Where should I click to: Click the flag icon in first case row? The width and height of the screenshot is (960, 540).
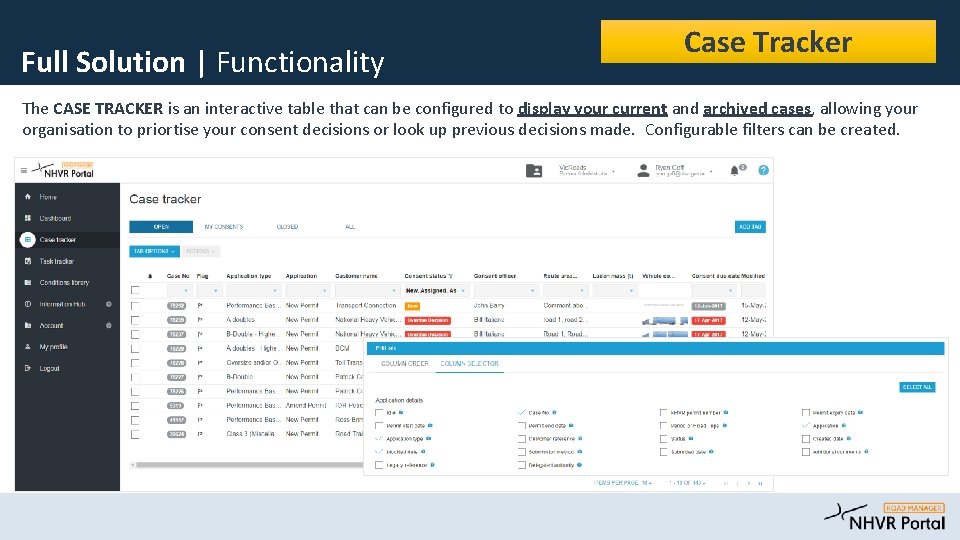[200, 306]
